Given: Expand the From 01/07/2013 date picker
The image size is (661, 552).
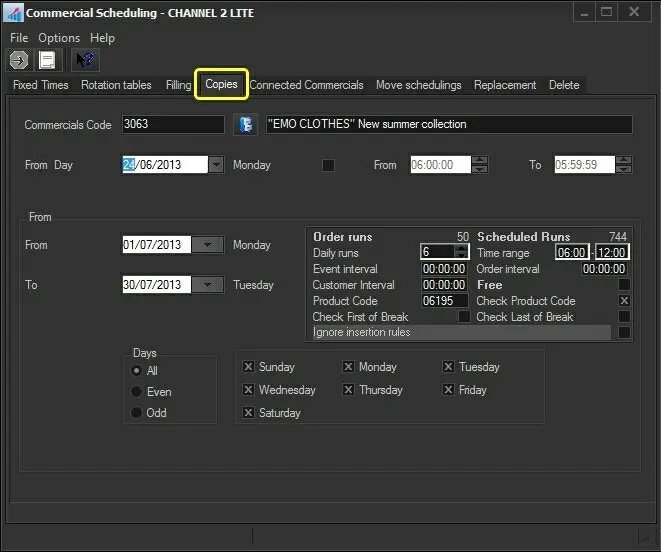Looking at the screenshot, I should [x=207, y=245].
